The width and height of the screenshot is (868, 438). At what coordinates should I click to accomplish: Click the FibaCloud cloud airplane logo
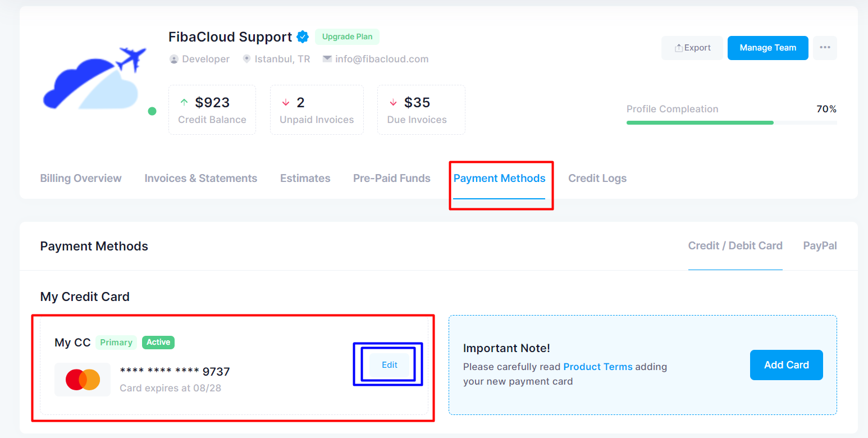tap(94, 78)
